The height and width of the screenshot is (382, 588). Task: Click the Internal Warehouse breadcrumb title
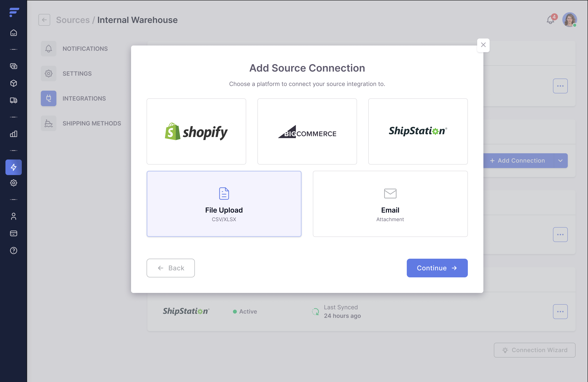click(x=137, y=20)
